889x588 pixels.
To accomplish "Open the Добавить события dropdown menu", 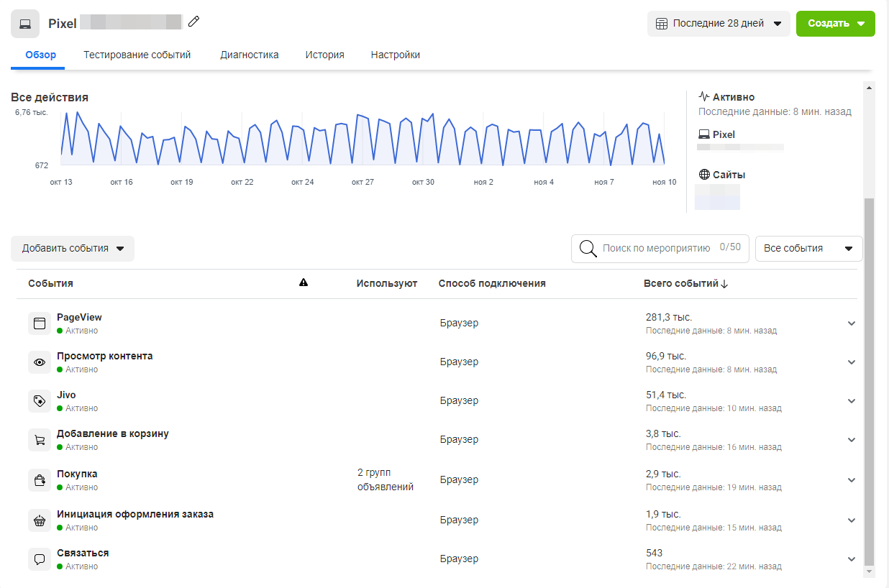I will coord(73,249).
